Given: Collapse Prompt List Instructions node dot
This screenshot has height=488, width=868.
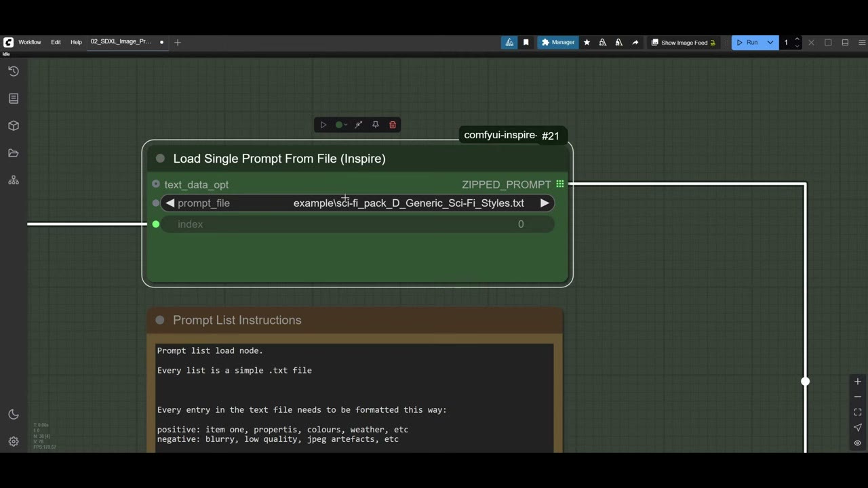Looking at the screenshot, I should click(160, 320).
